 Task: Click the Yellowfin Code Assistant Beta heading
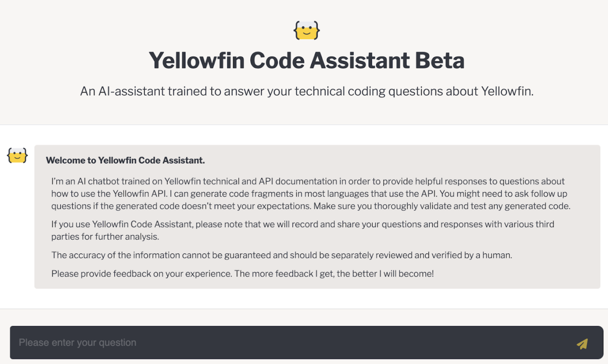coord(306,60)
